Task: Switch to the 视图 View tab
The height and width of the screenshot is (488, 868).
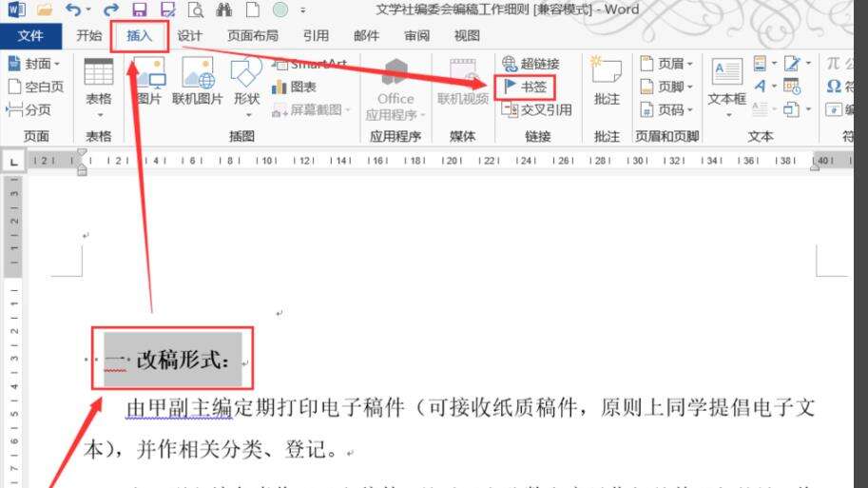Action: click(x=467, y=36)
